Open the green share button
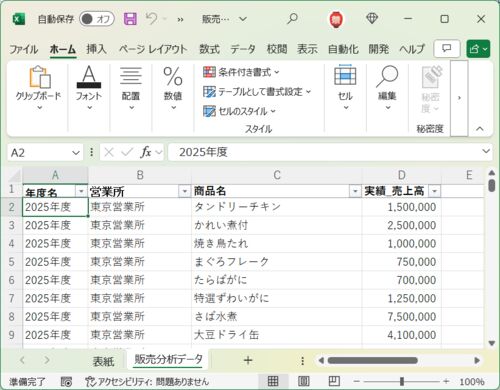 [478, 49]
